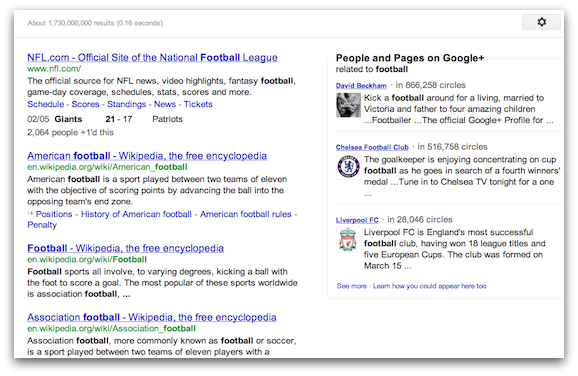
Task: Click 'in 28,046 circles' text
Action: pos(420,220)
